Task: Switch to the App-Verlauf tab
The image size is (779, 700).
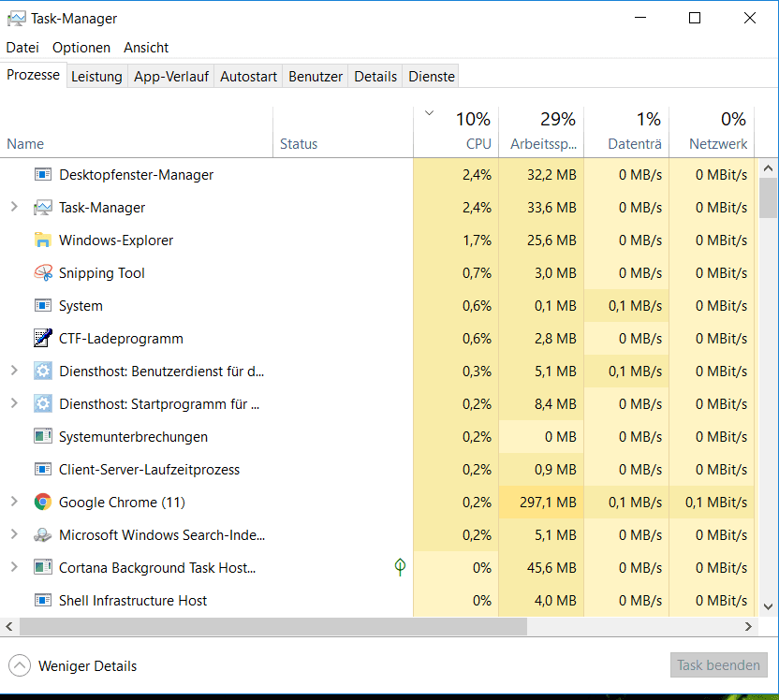Action: coord(171,77)
